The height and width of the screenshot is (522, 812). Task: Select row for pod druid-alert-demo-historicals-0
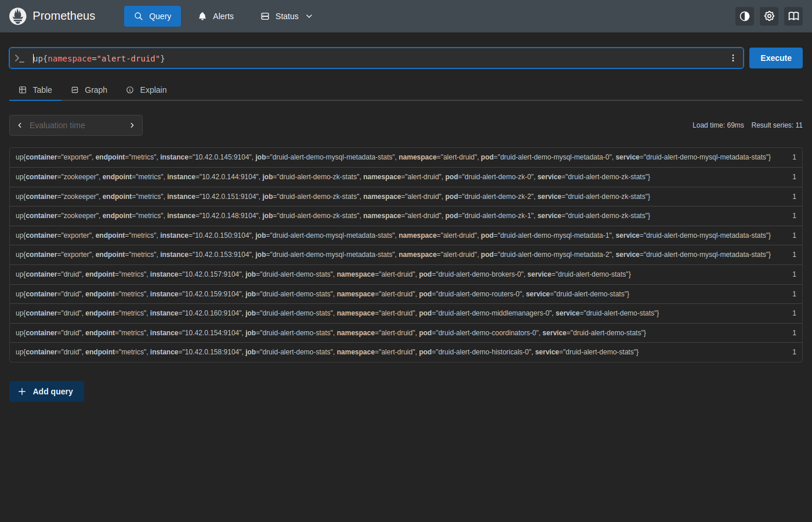pyautogui.click(x=406, y=352)
